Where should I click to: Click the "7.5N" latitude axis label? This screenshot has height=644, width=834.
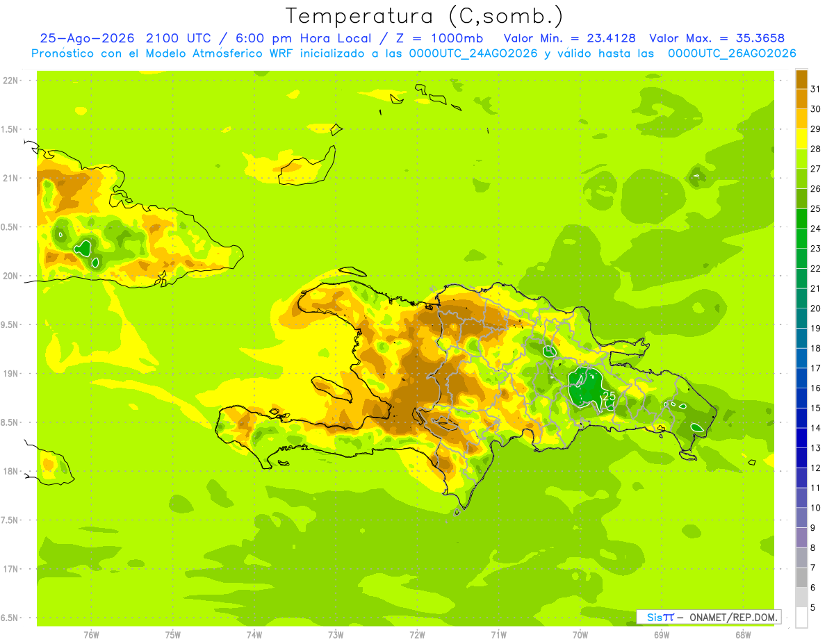[x=10, y=520]
